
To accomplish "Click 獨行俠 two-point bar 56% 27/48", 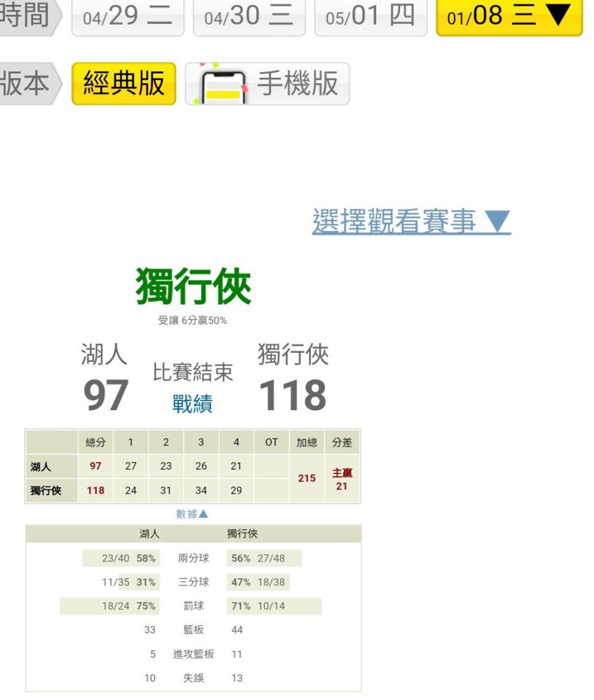I will point(264,558).
